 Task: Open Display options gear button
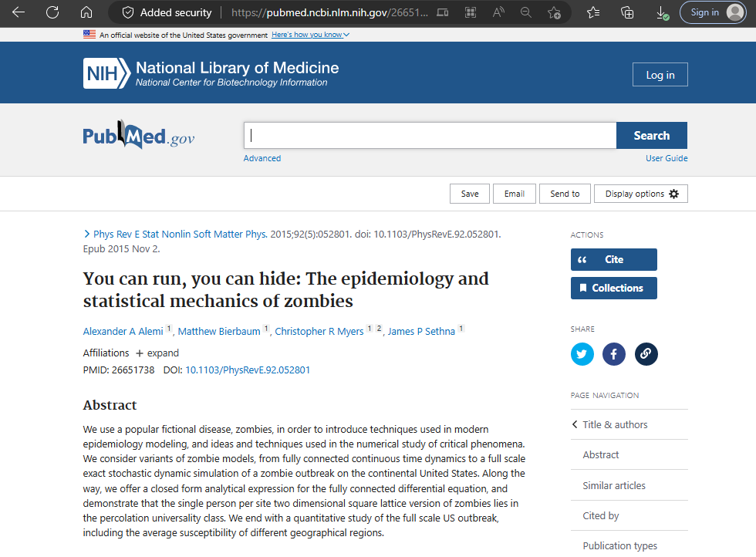(x=641, y=194)
